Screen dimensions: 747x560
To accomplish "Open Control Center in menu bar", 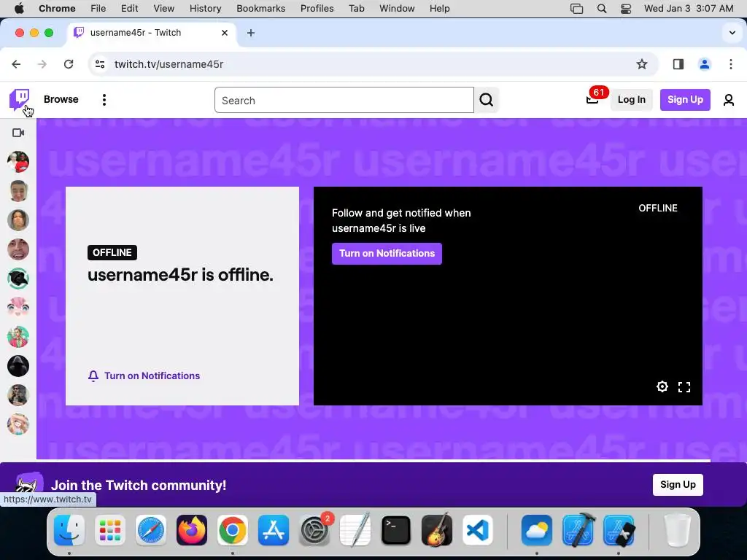I will 626,9.
